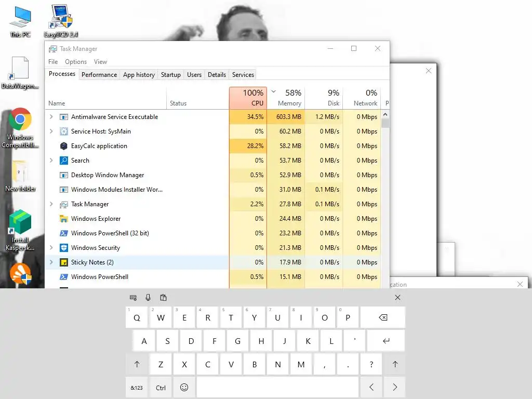Click the sort chevron above Memory column

tap(273, 91)
